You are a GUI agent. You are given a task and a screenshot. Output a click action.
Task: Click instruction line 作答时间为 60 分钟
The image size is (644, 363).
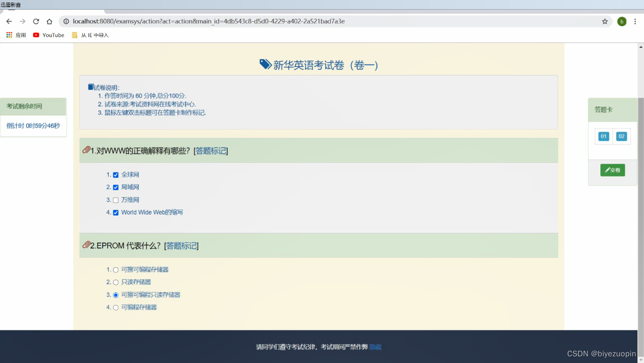click(x=145, y=96)
